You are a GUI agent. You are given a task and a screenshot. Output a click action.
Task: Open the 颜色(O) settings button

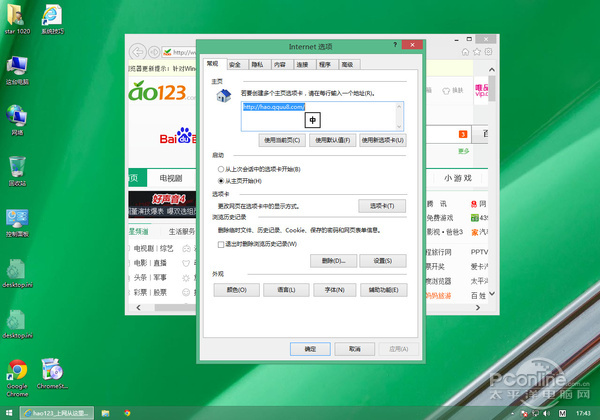click(x=236, y=290)
